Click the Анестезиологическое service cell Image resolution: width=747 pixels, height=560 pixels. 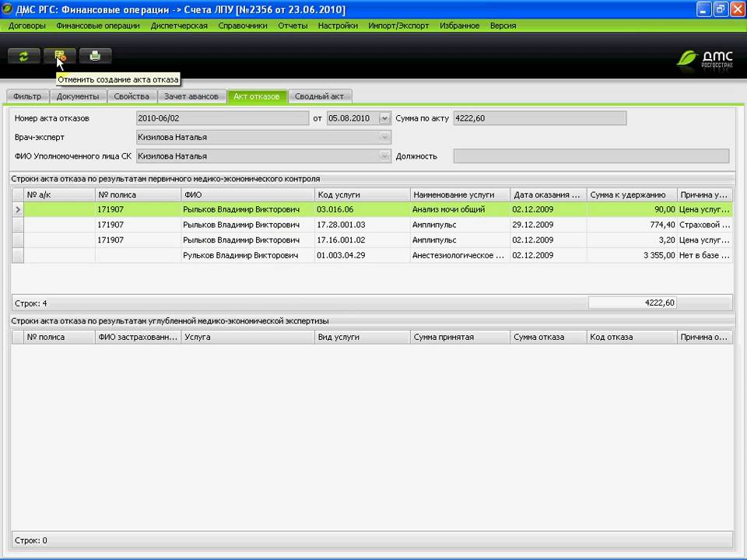460,255
